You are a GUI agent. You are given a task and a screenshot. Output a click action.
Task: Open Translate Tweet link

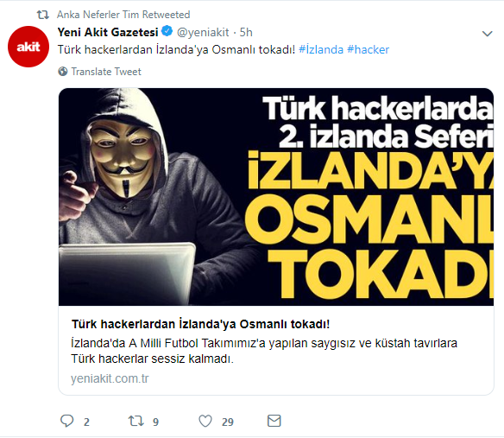point(106,72)
